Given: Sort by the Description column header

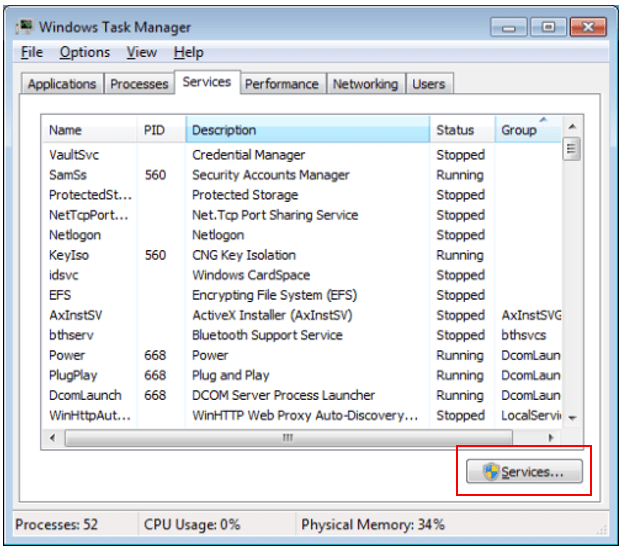Looking at the screenshot, I should tap(307, 130).
